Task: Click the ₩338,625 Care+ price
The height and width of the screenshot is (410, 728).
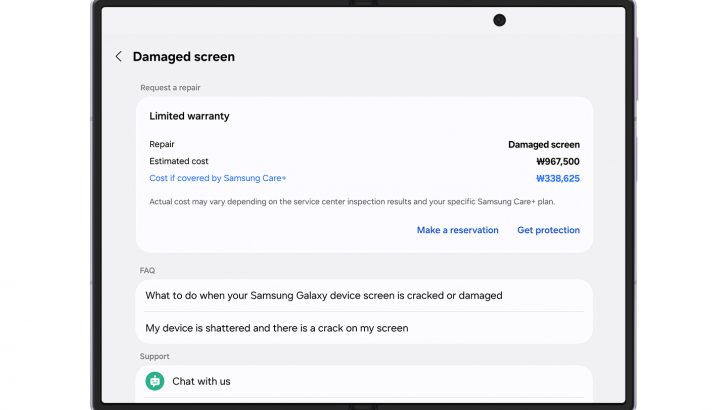Action: [558, 178]
